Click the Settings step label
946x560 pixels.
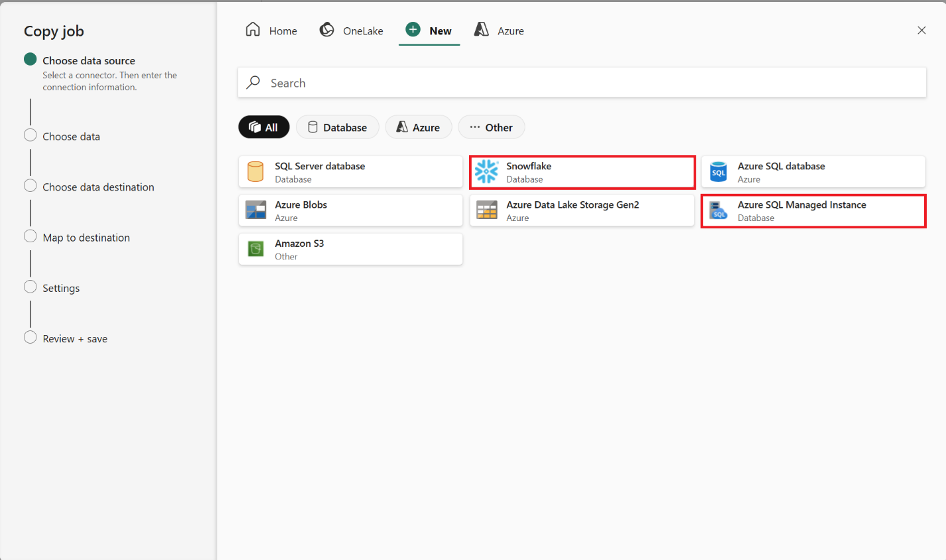pos(61,289)
